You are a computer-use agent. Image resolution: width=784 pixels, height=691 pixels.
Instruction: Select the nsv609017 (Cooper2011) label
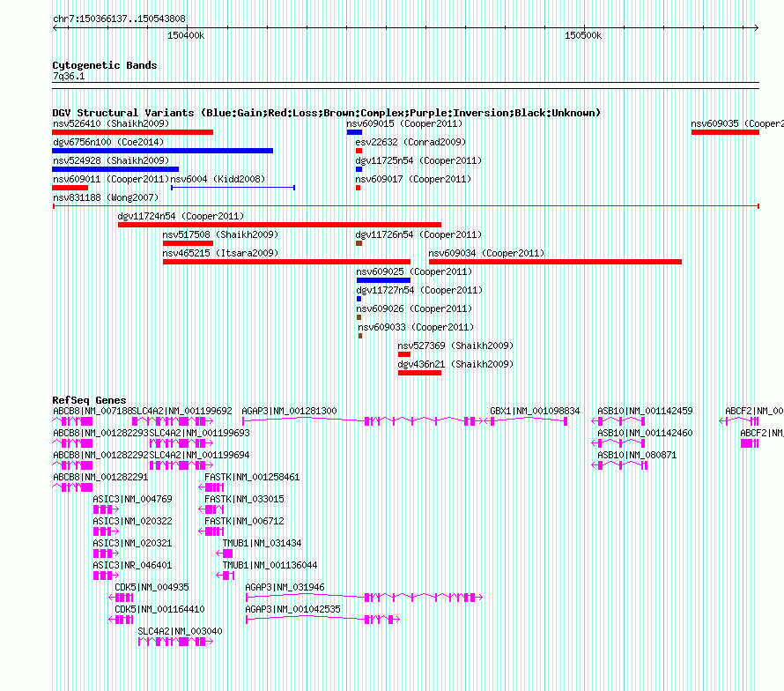[x=413, y=179]
